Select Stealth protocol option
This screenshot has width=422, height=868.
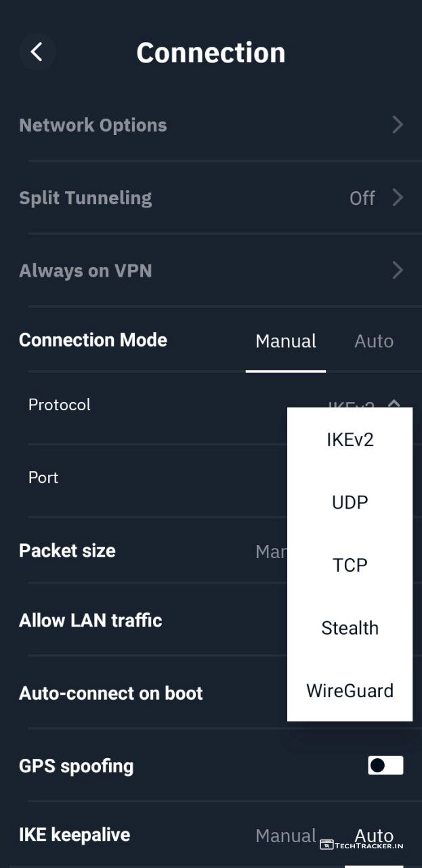[350, 628]
